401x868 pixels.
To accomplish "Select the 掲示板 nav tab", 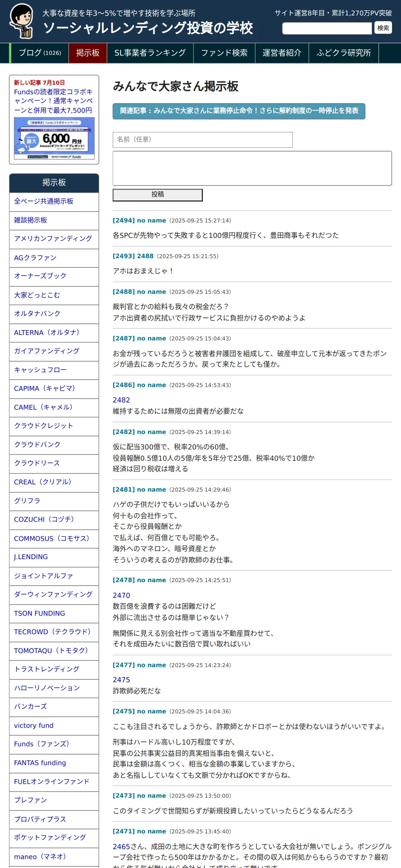I will point(88,53).
